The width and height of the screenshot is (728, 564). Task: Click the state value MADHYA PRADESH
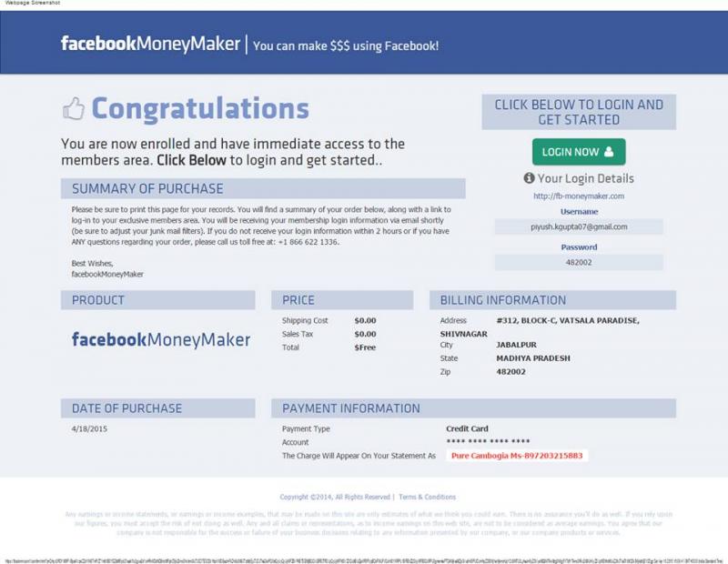[x=533, y=358]
